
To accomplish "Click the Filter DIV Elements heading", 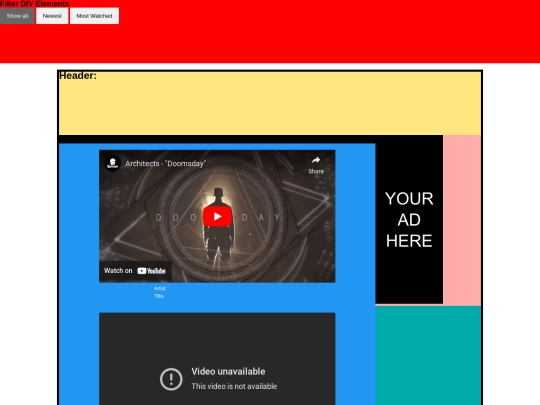I will point(34,4).
